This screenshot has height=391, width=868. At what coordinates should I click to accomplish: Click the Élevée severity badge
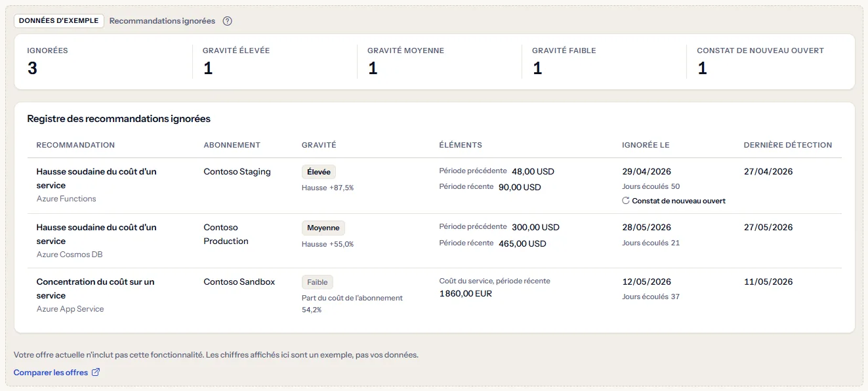(x=319, y=172)
